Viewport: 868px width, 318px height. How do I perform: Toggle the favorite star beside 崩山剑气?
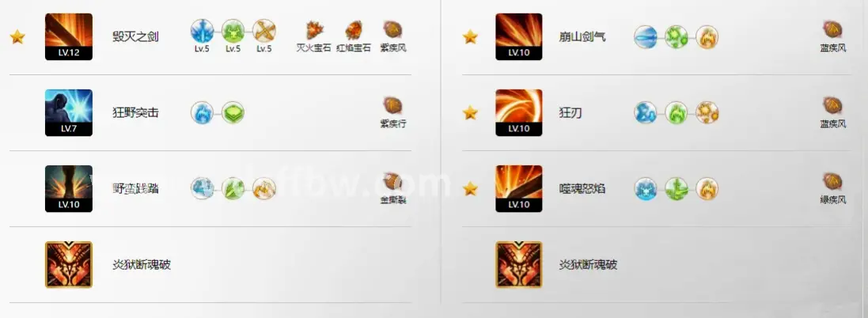(x=470, y=37)
